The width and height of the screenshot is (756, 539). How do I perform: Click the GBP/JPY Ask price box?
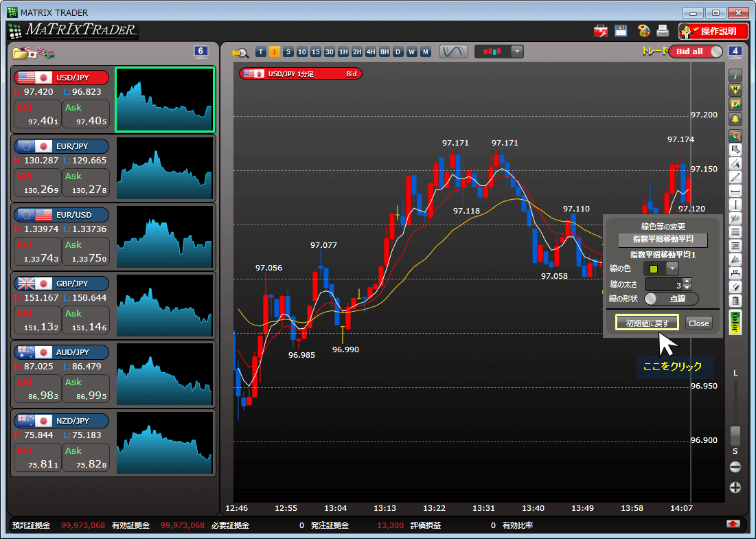pyautogui.click(x=87, y=320)
